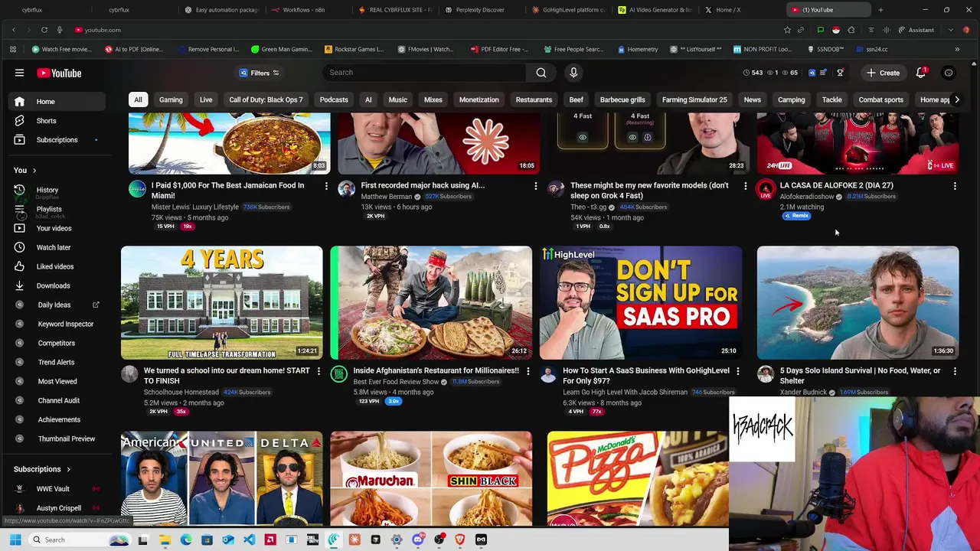Image resolution: width=980 pixels, height=551 pixels.
Task: Open Matthew Berman channel link
Action: [x=386, y=197]
